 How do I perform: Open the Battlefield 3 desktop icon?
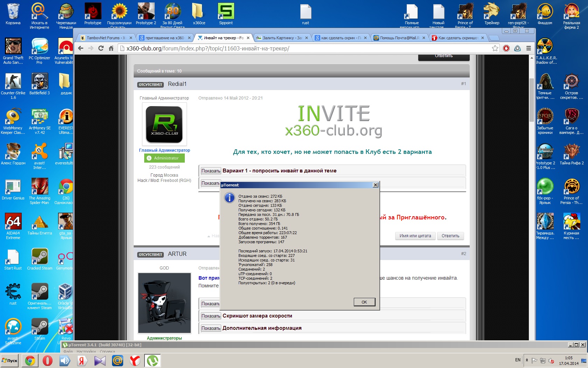click(40, 84)
